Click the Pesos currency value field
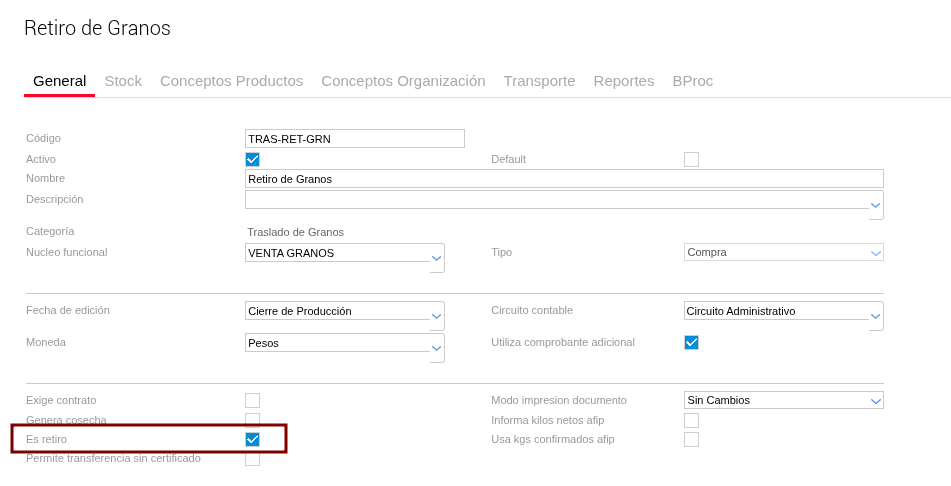Image resolution: width=951 pixels, height=486 pixels. tap(338, 343)
